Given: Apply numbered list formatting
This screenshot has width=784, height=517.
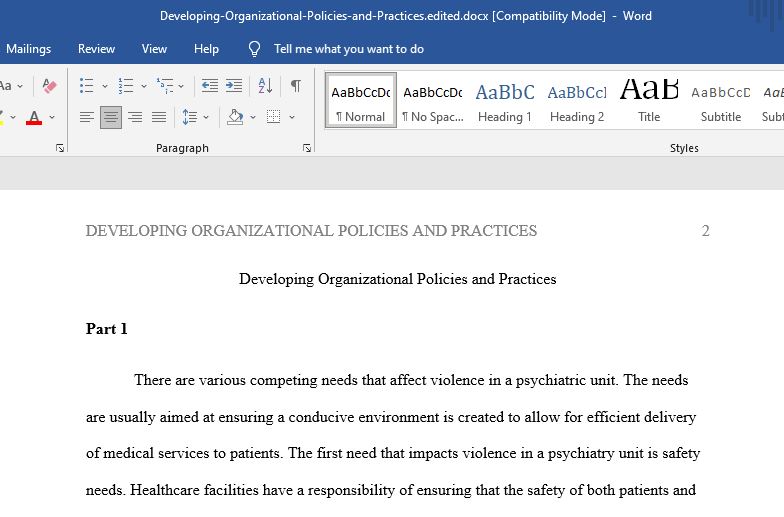Looking at the screenshot, I should [x=126, y=86].
